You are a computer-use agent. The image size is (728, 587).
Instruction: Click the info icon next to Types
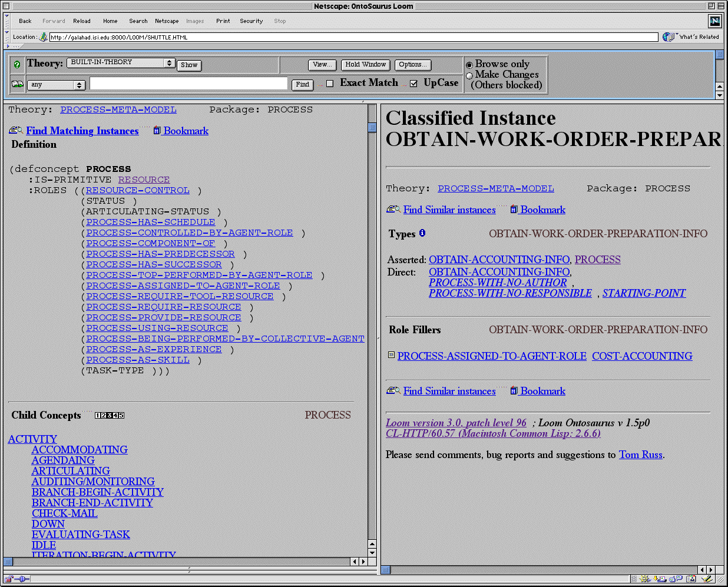click(x=422, y=233)
